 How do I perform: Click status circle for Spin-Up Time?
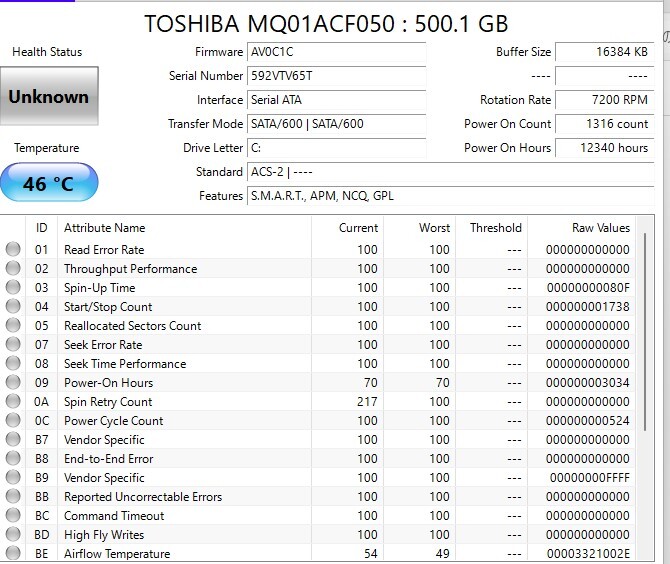[13, 287]
